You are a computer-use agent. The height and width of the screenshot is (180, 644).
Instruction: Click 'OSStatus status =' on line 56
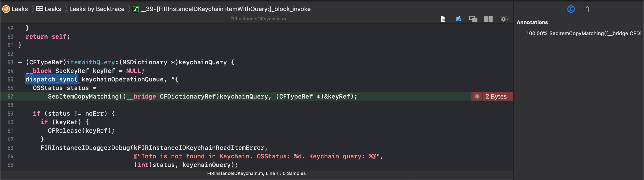click(65, 88)
